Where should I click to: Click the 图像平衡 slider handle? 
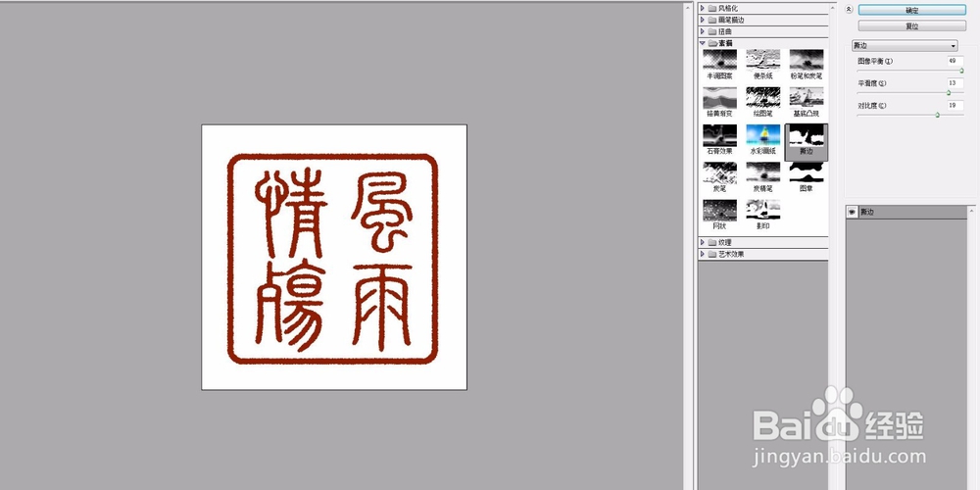click(962, 71)
